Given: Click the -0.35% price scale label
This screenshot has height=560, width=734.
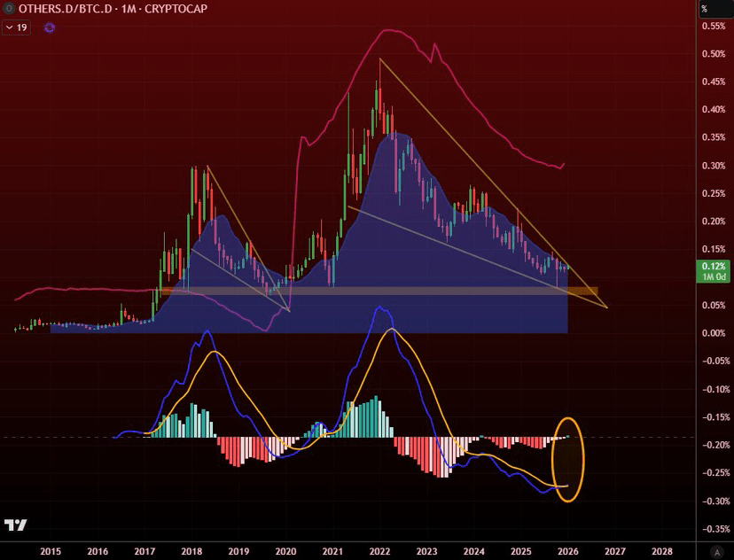Looking at the screenshot, I should coord(715,529).
